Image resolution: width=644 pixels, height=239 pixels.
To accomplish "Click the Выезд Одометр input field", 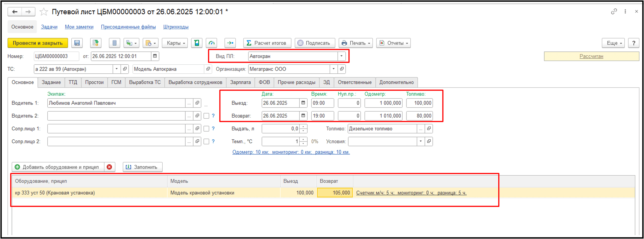I will pos(383,103).
